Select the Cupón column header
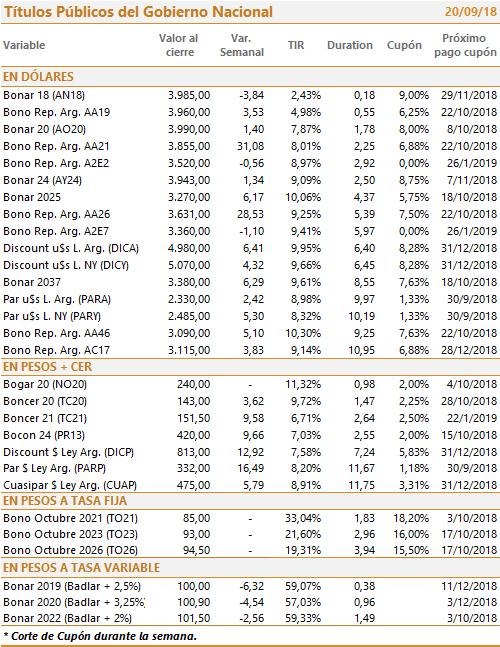The height and width of the screenshot is (647, 500). (404, 45)
